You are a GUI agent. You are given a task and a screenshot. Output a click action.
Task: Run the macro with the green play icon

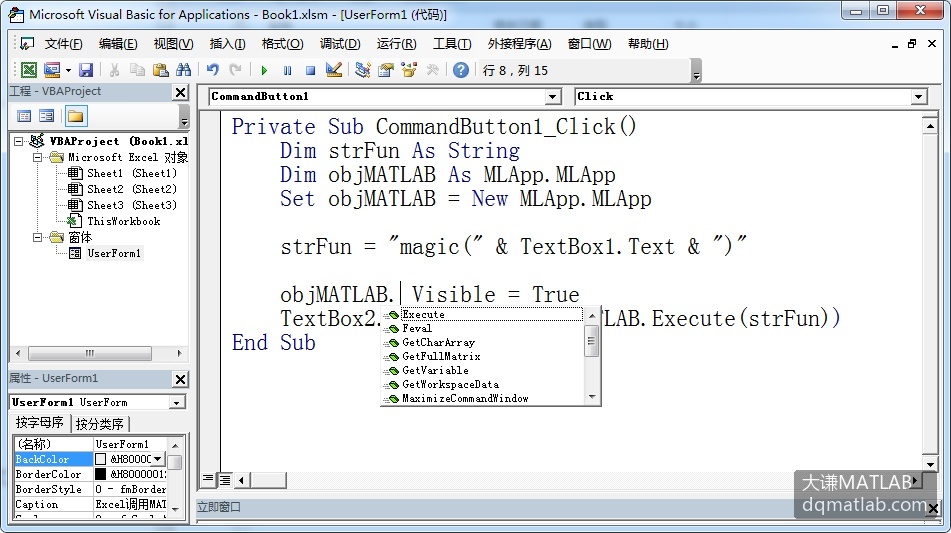tap(264, 70)
